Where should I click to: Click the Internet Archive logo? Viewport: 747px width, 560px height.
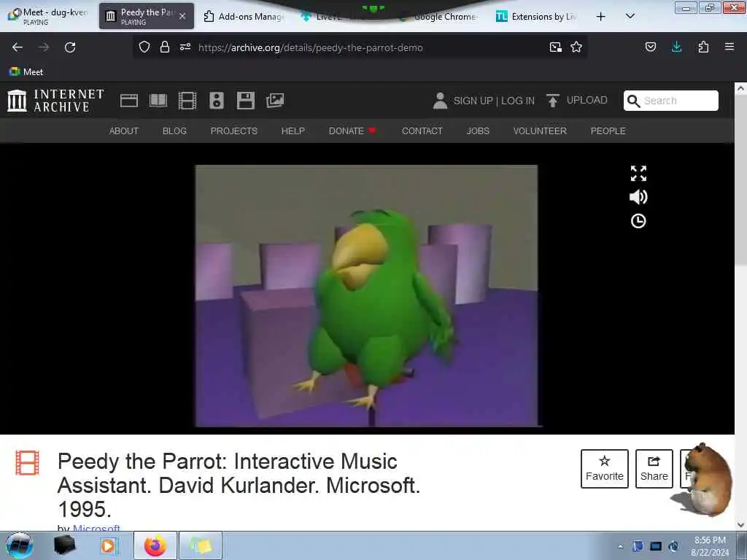point(55,101)
